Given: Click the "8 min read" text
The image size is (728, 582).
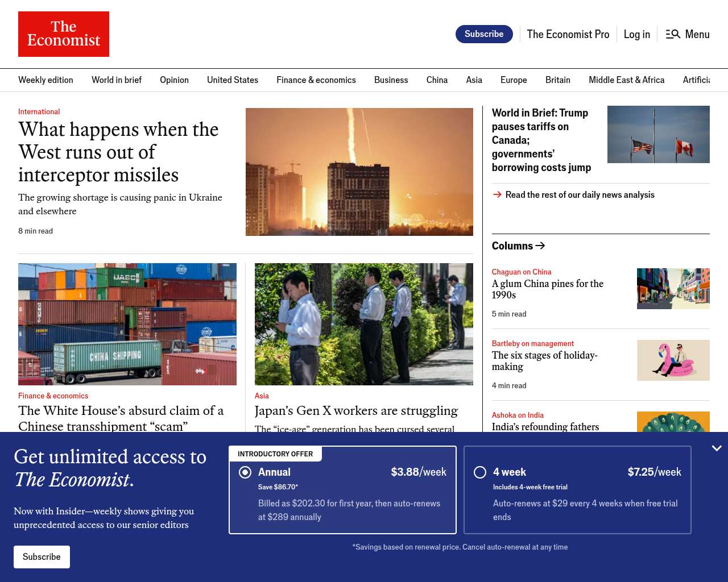Looking at the screenshot, I should [35, 231].
